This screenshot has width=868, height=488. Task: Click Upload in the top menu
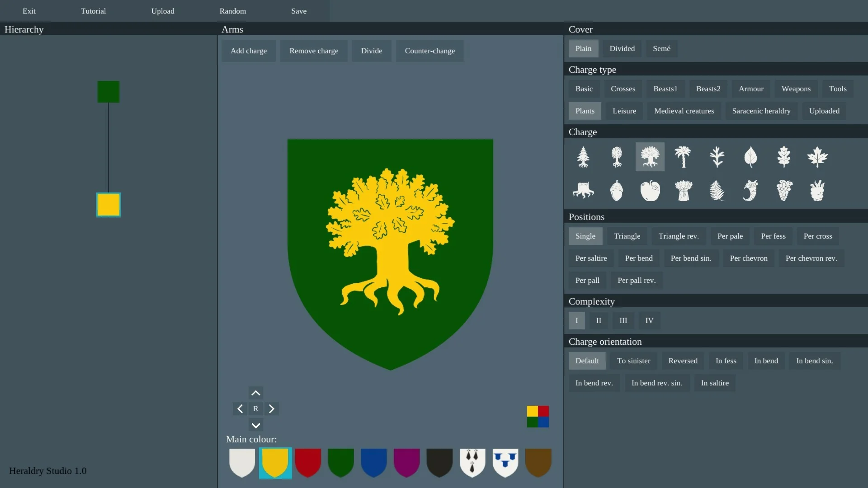click(x=163, y=11)
